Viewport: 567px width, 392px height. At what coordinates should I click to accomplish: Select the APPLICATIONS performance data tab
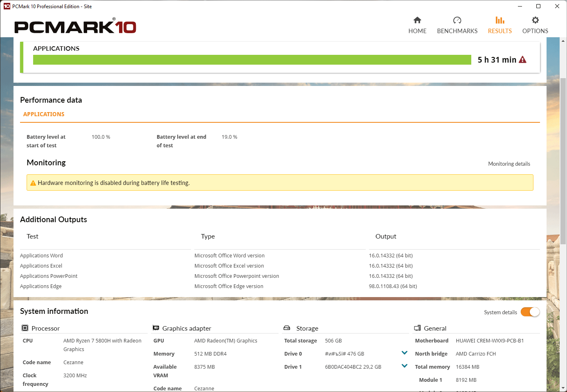(x=44, y=114)
